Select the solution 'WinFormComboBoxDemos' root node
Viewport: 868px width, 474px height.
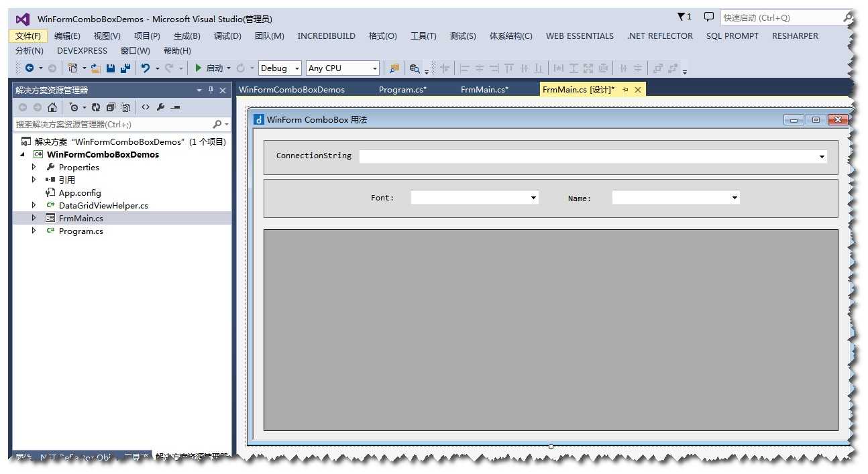(130, 141)
